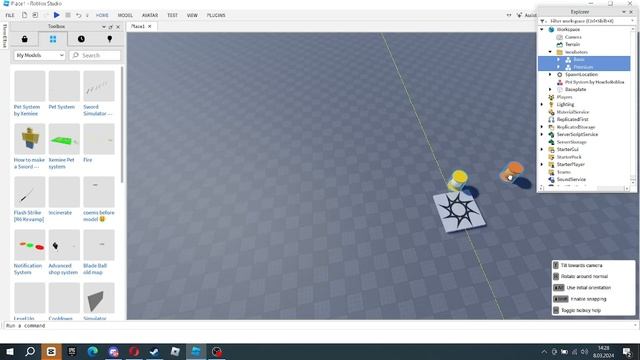Click the New file icon

tap(24, 15)
